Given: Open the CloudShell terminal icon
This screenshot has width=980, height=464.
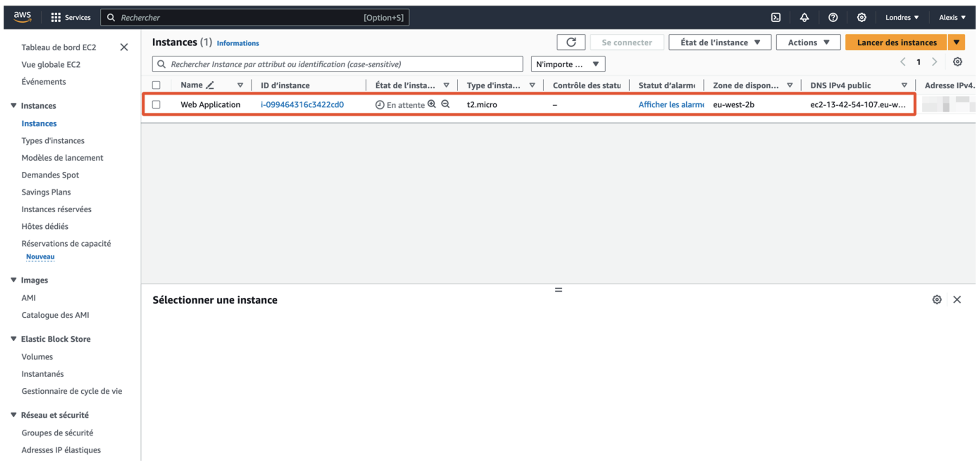Looking at the screenshot, I should (x=776, y=18).
